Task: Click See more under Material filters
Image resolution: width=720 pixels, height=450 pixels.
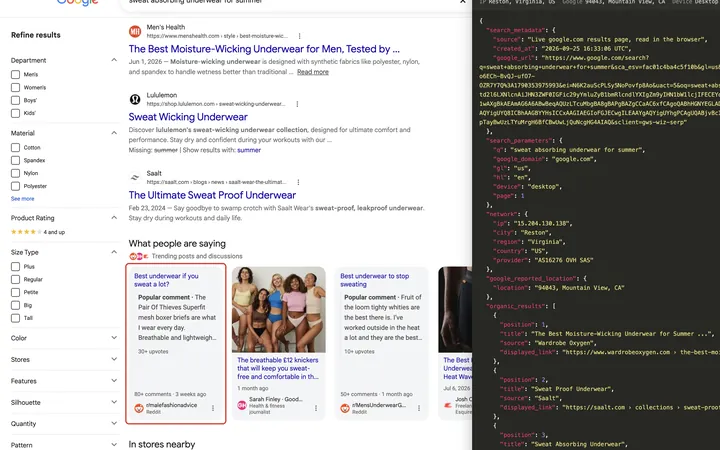Action: tap(22, 199)
